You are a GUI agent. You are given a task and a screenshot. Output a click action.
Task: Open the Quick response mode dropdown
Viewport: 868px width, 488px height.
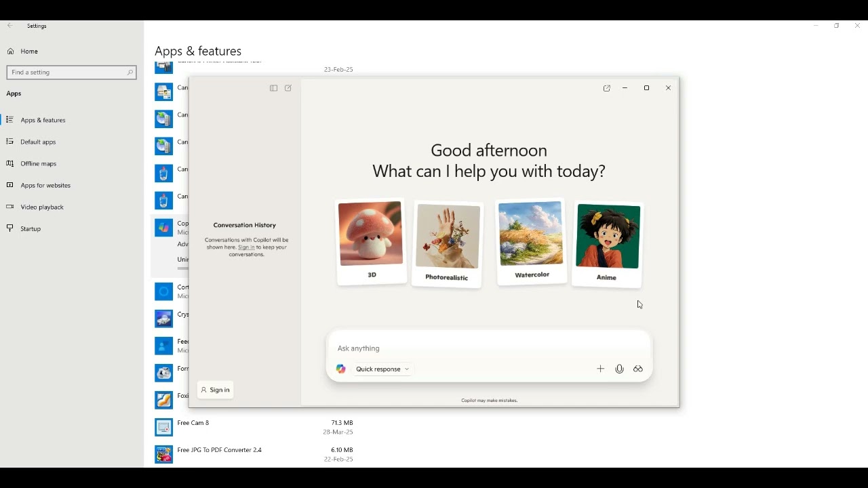click(x=382, y=369)
